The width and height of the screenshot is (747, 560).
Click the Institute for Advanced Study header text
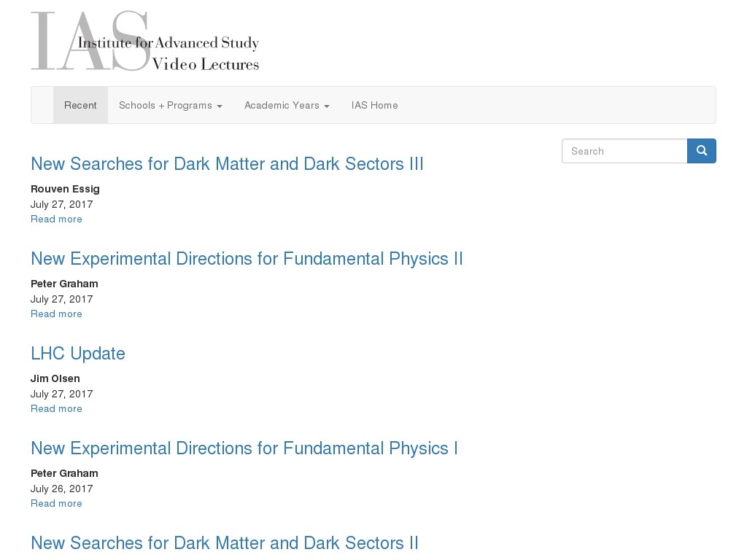tap(169, 43)
